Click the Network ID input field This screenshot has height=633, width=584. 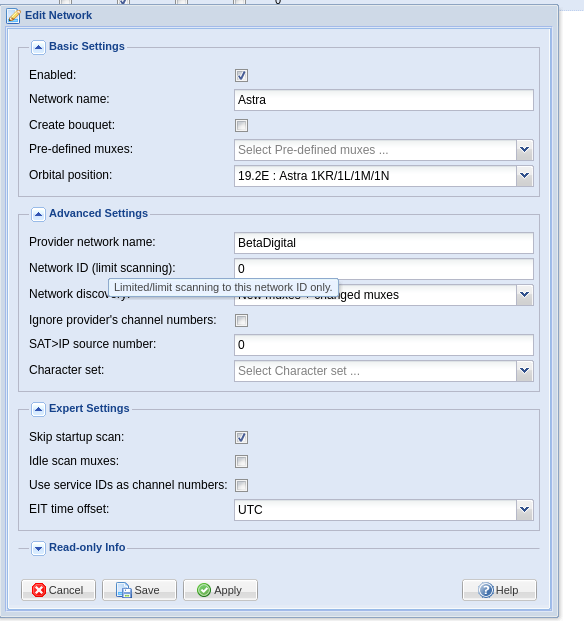pos(384,269)
